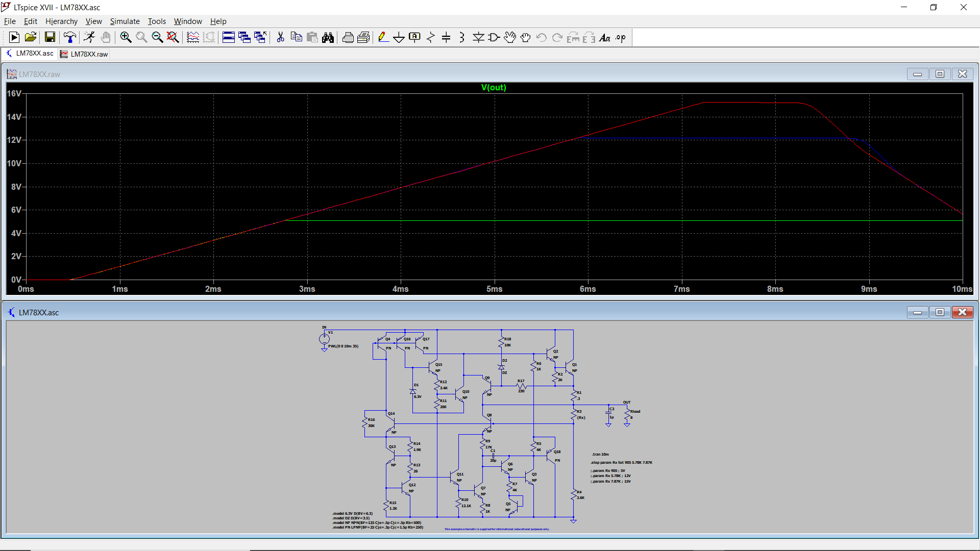Select the Pan magnifier icon
The height and width of the screenshot is (551, 980).
141,37
